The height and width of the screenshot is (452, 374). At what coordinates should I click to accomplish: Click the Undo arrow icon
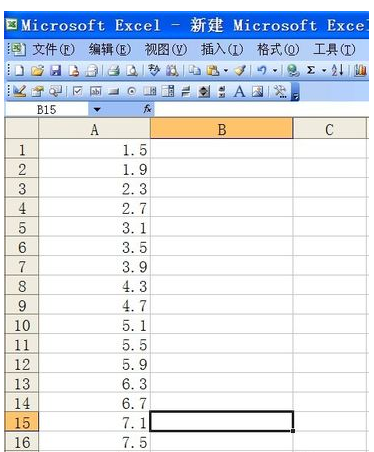pos(262,70)
